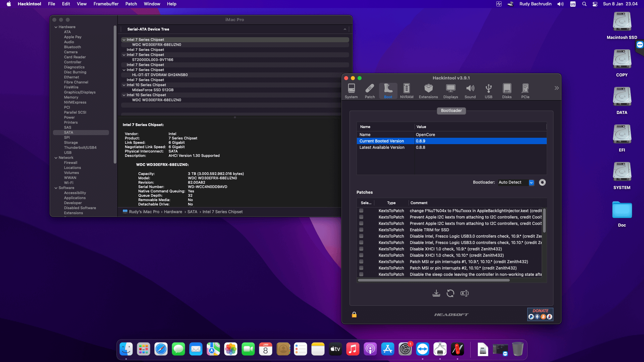Open TeamViewer from the Dock
644x362 pixels.
click(x=423, y=349)
